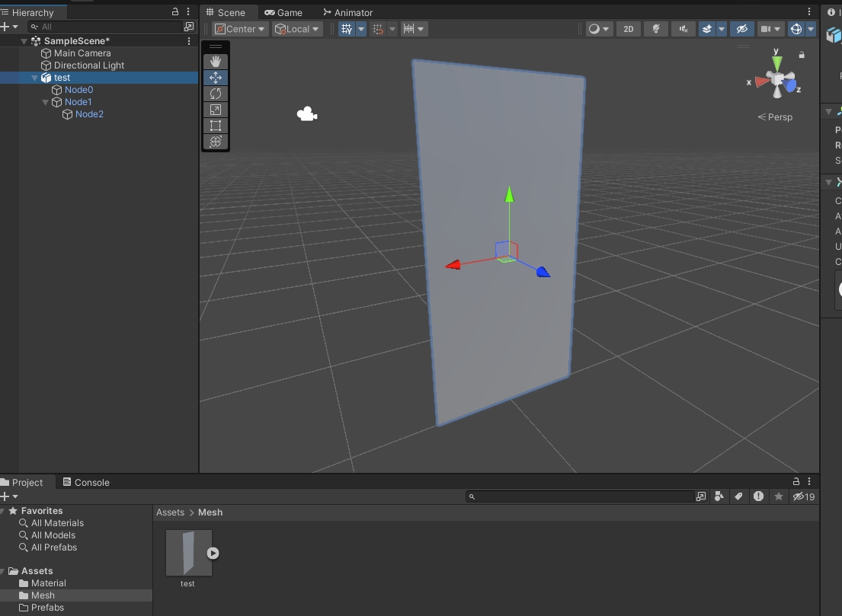842x616 pixels.
Task: Click the favorites star icon in Project toolbar
Action: [x=779, y=496]
